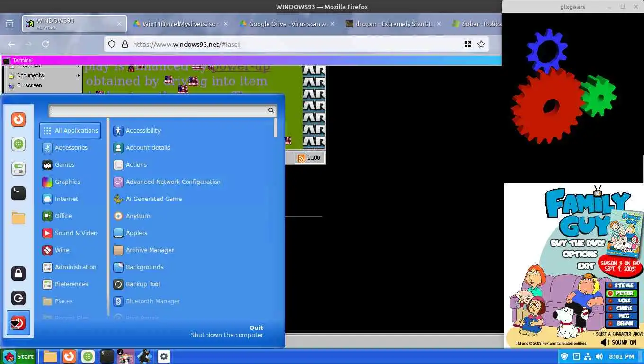This screenshot has width=644, height=364.
Task: Switch to dro.pm Extremely Short tab
Action: pos(394,24)
